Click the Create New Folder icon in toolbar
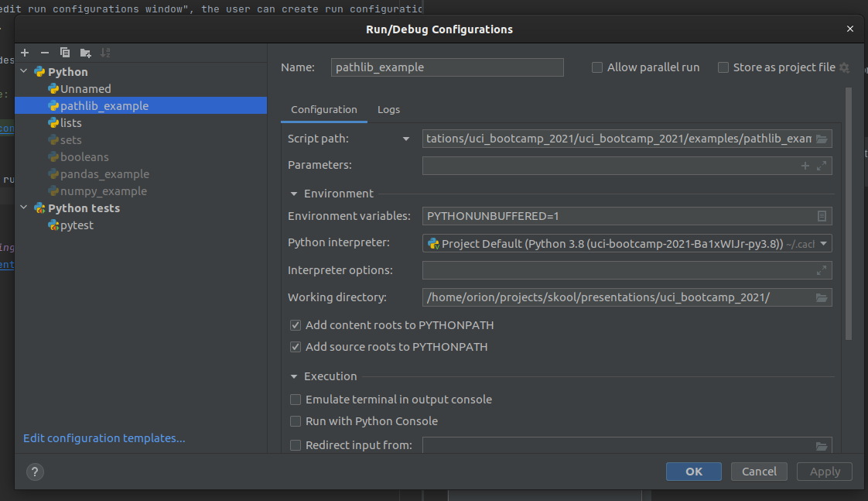The height and width of the screenshot is (501, 868). coord(85,53)
